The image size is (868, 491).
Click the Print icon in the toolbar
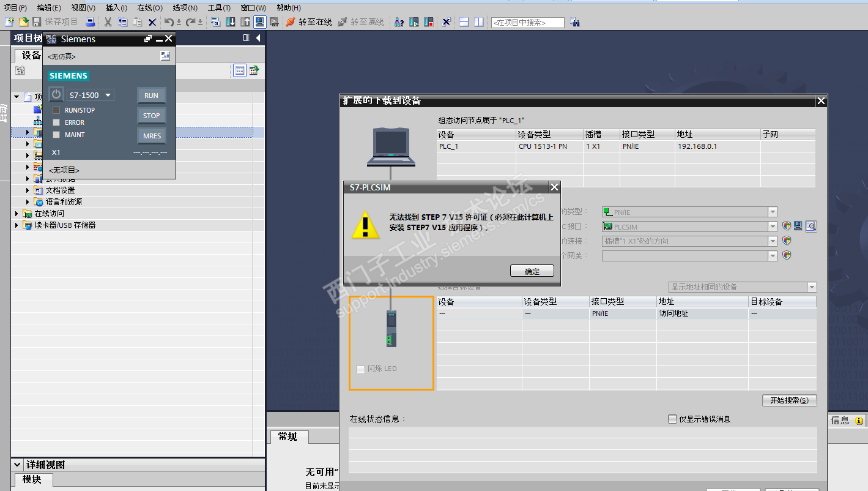91,22
